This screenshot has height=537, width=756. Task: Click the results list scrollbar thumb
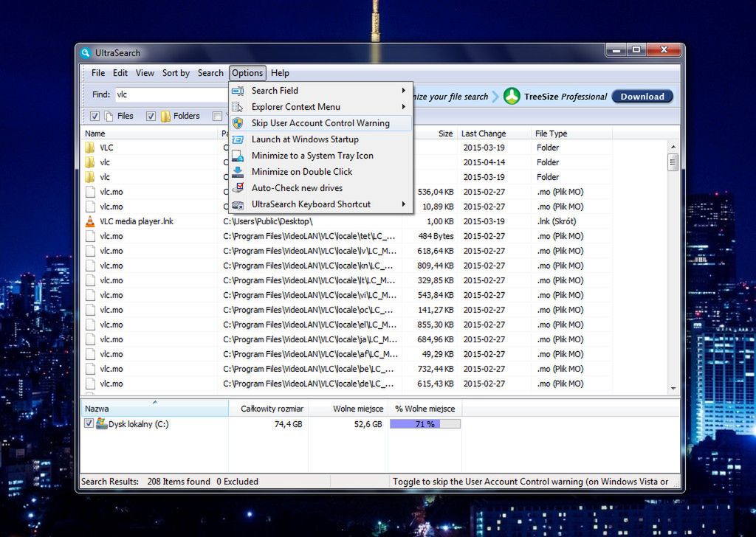(x=673, y=162)
